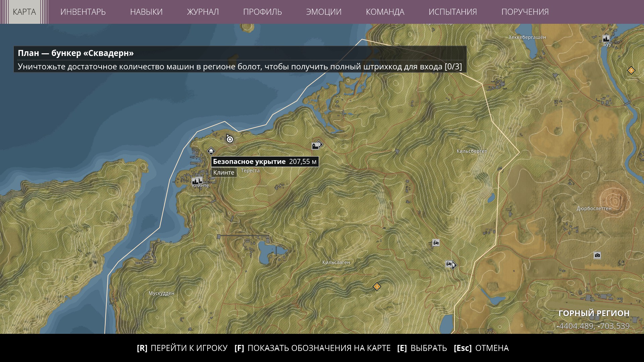
Task: Click the ГОРНЫЙ РЕГИОН region name
Action: click(x=594, y=313)
